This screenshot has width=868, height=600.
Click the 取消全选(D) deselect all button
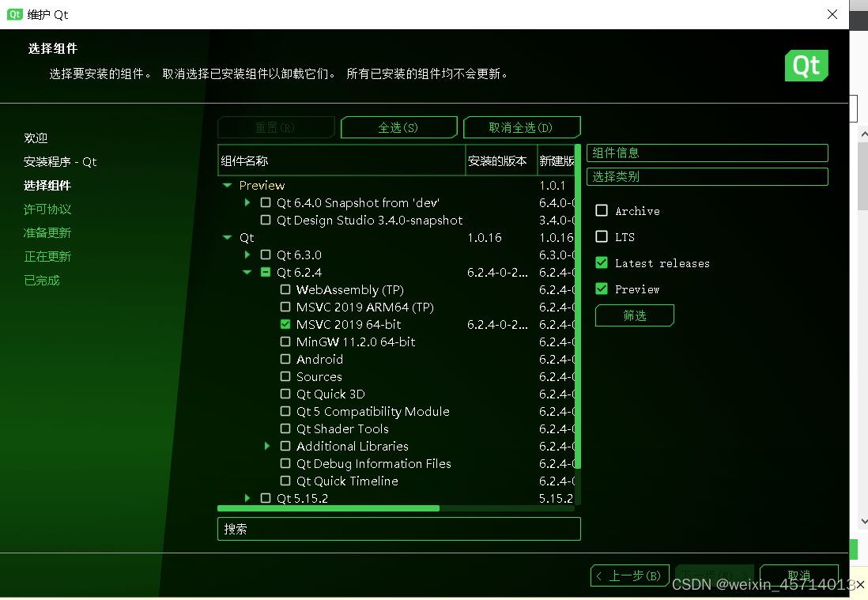(521, 127)
